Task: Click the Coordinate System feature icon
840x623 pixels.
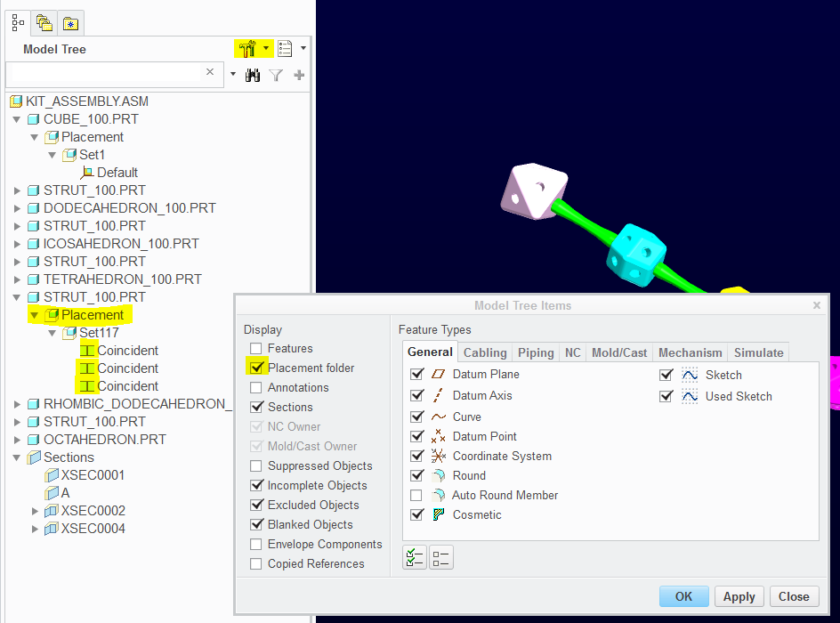Action: (438, 456)
